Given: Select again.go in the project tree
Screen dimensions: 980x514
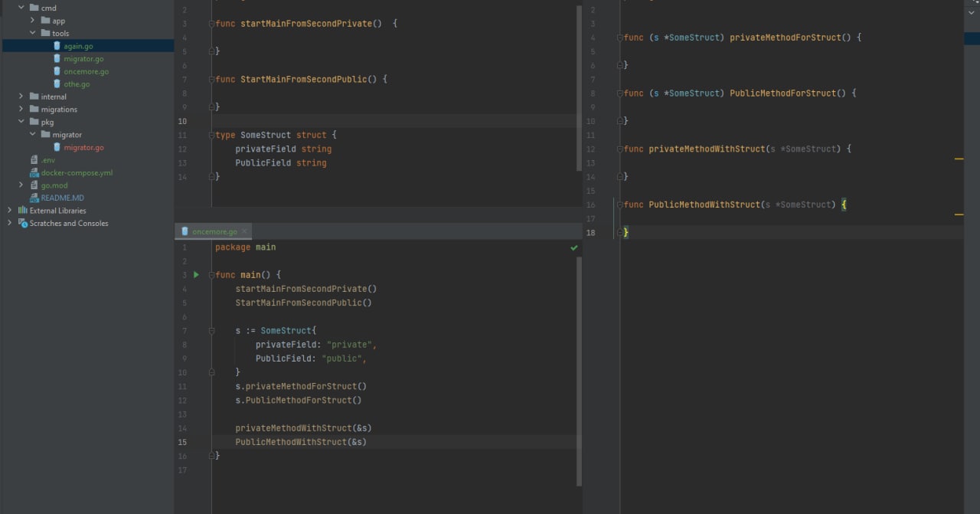Looking at the screenshot, I should tap(78, 46).
